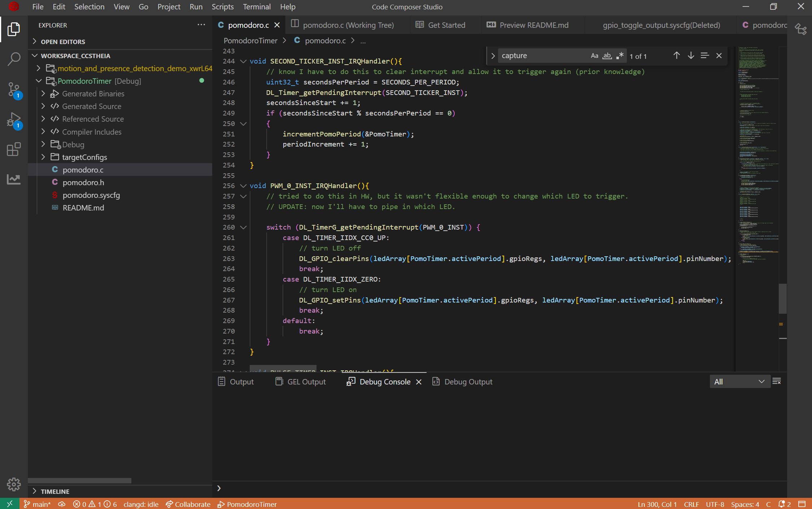Image resolution: width=812 pixels, height=509 pixels.
Task: Open the Explorer view icon
Action: (x=14, y=29)
